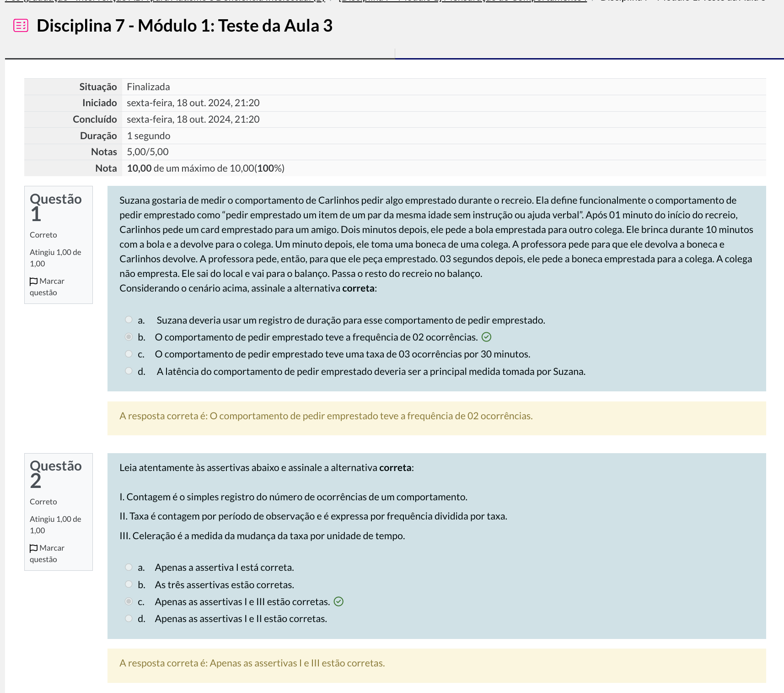Click the flag icon in Questão 2 box

tap(33, 548)
